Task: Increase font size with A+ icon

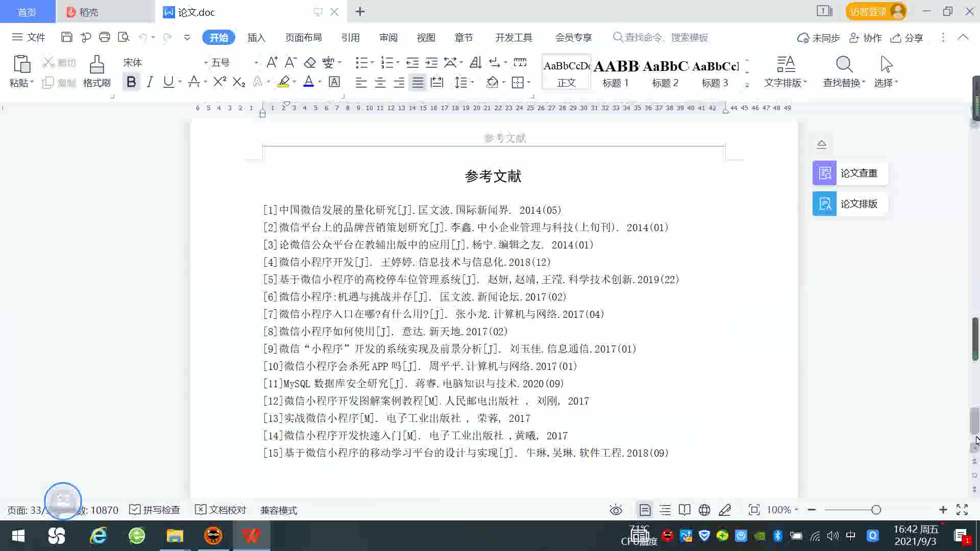Action: pos(272,62)
